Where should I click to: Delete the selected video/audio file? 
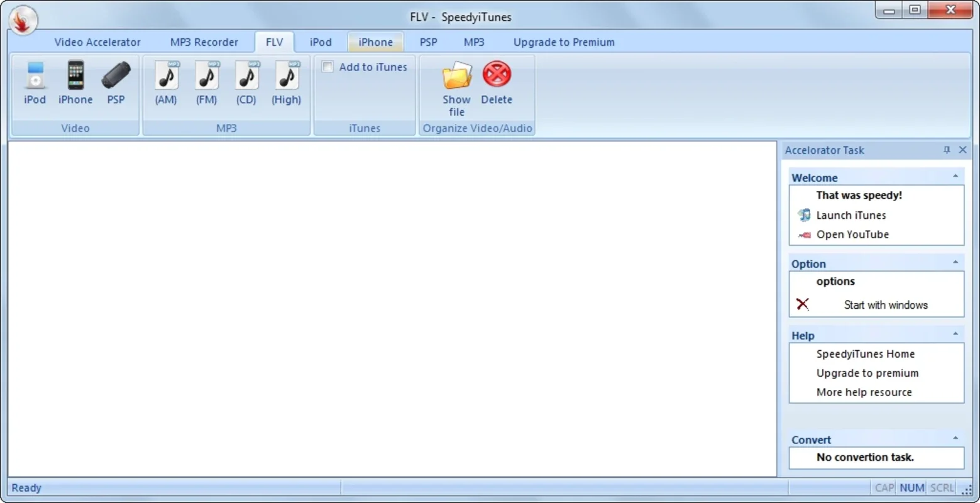(x=497, y=83)
